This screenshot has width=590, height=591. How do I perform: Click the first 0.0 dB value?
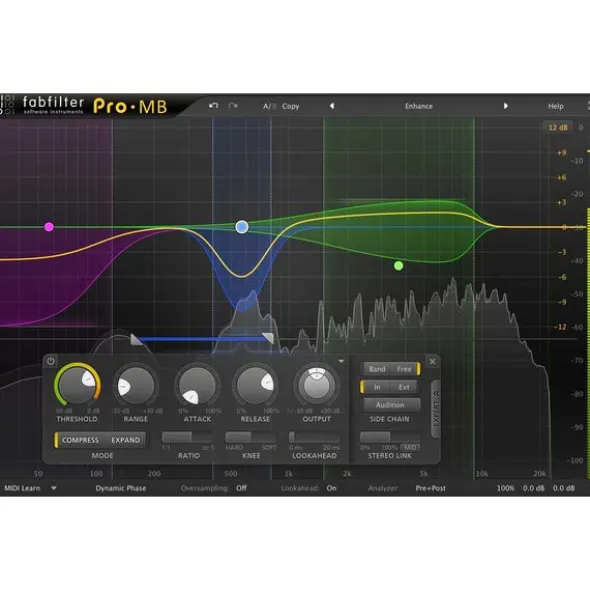coord(533,488)
